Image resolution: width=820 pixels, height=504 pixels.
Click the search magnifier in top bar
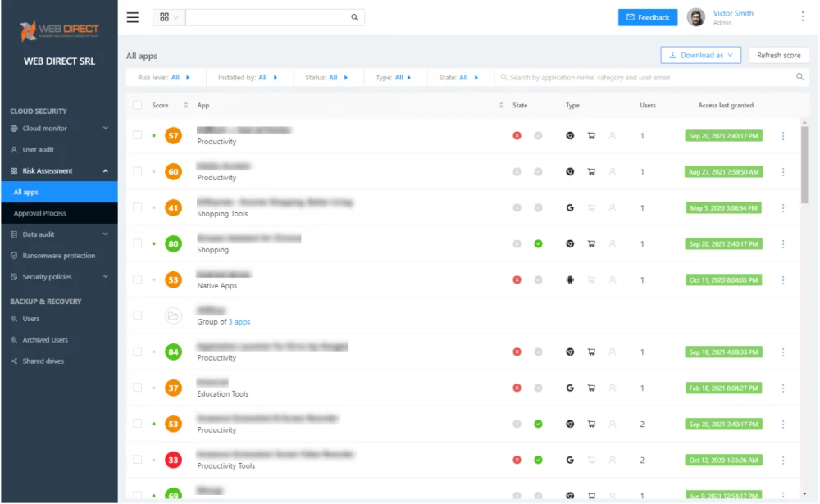354,17
